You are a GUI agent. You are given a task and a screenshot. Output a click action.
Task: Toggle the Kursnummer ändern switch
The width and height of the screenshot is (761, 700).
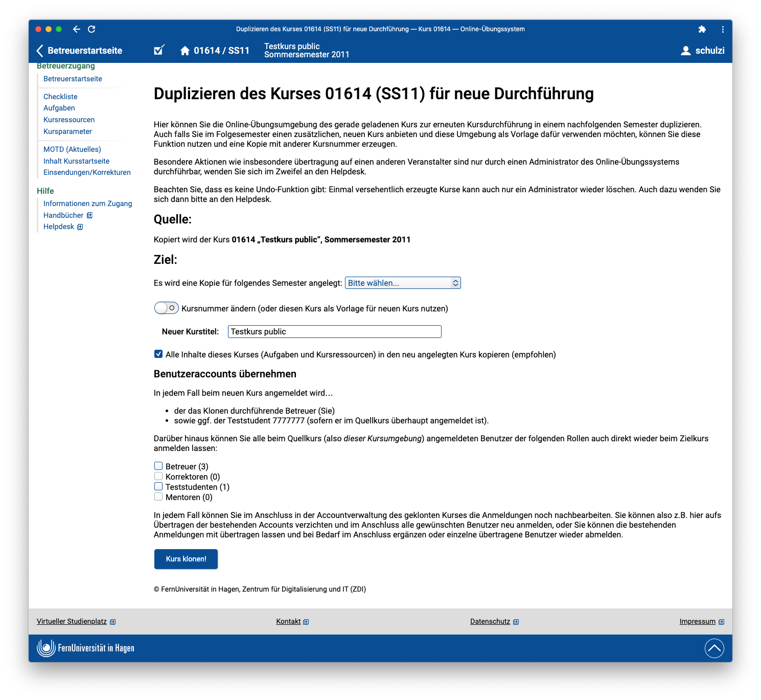167,308
